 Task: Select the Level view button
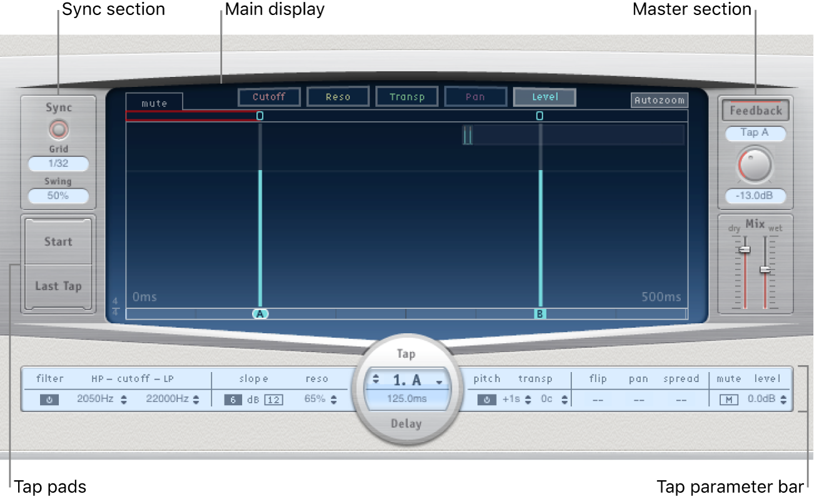click(x=544, y=96)
